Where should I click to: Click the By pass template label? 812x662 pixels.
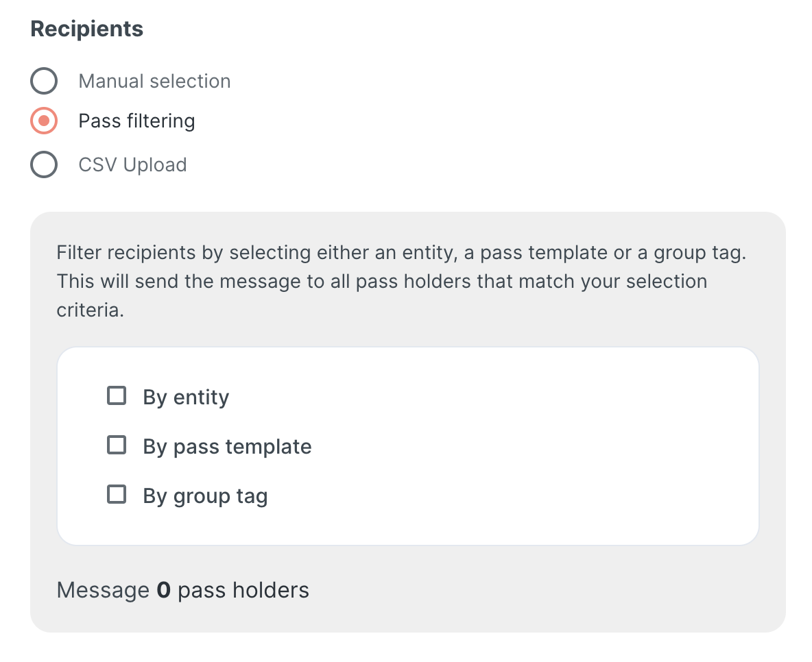227,447
